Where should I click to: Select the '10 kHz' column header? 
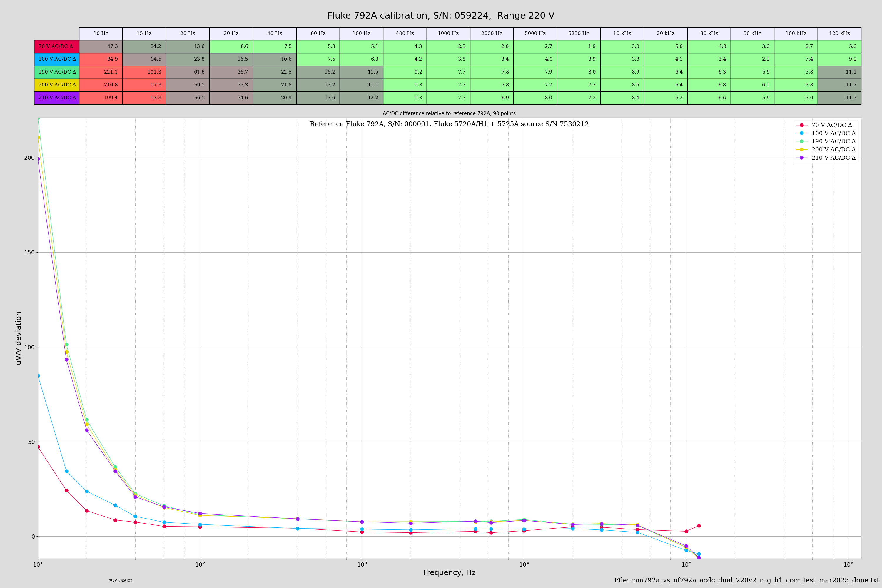pos(622,34)
